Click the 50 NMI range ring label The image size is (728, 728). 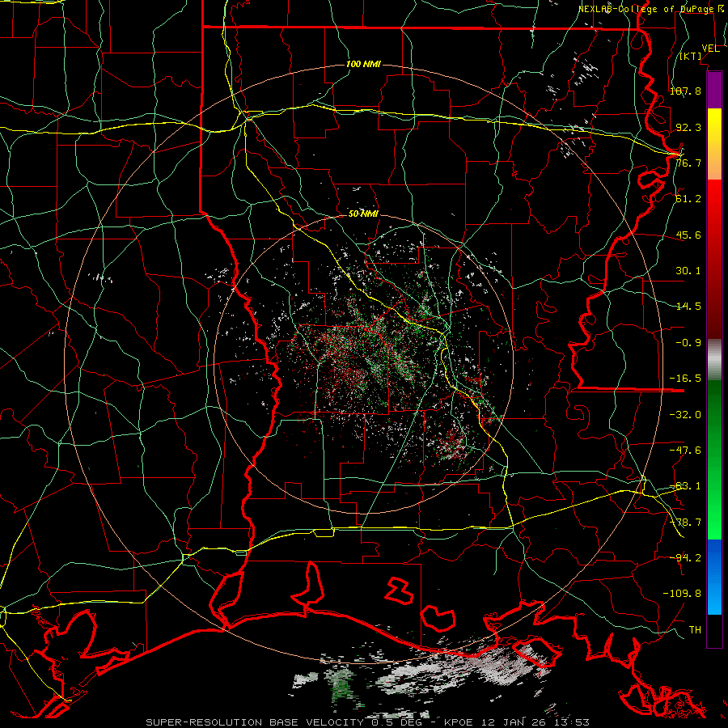363,214
